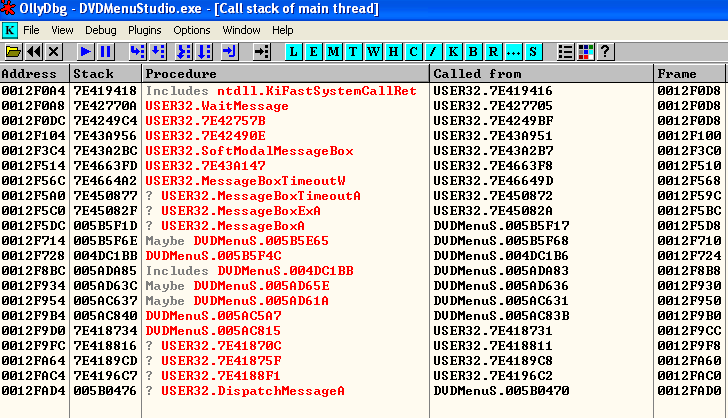Open the View menu
Screen dimensions: 728x418
click(x=62, y=30)
